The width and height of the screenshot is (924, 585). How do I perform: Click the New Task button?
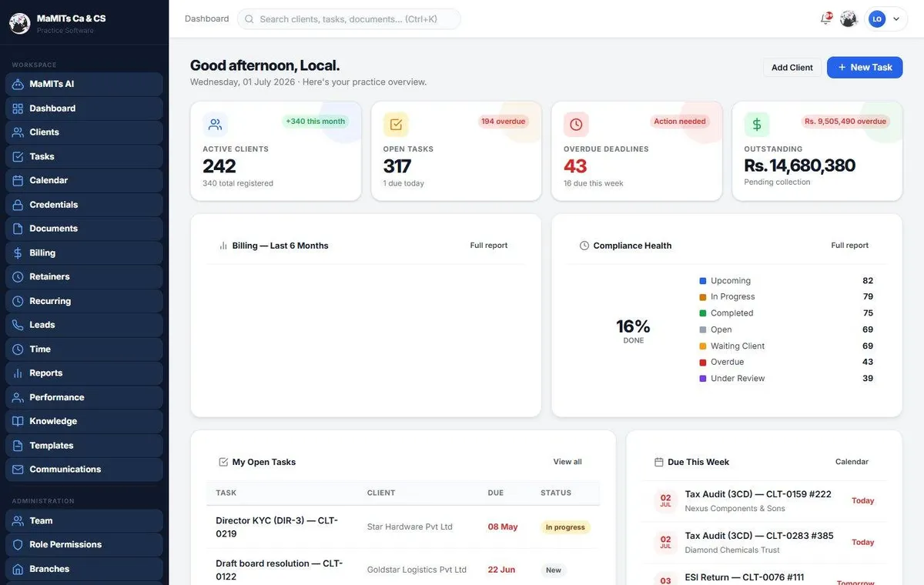865,67
